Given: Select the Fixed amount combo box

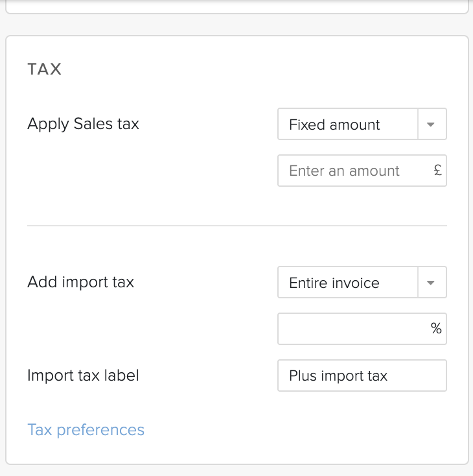Looking at the screenshot, I should coord(362,124).
